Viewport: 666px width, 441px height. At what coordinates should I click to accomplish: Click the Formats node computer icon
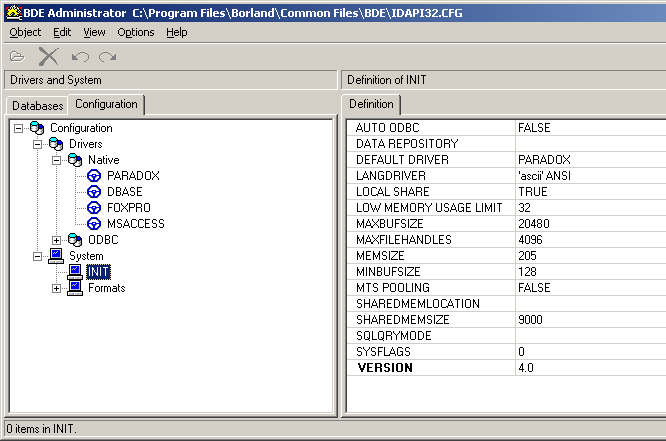pos(75,288)
